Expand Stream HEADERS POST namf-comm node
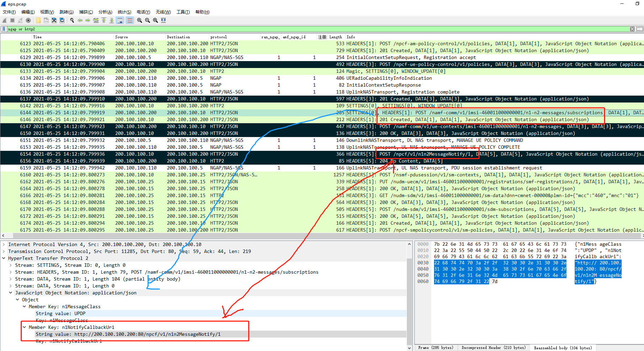This screenshot has width=644, height=351. [x=11, y=272]
